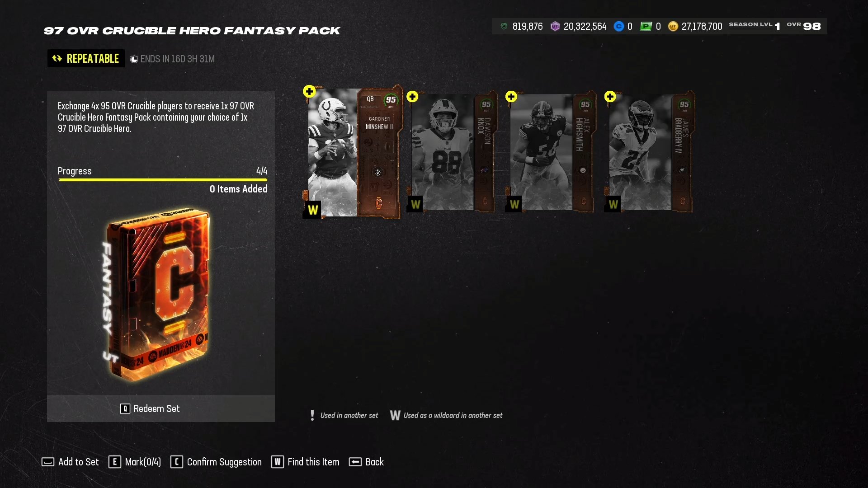Select the Alex Highsmith player card
This screenshot has height=488, width=868.
pyautogui.click(x=552, y=152)
